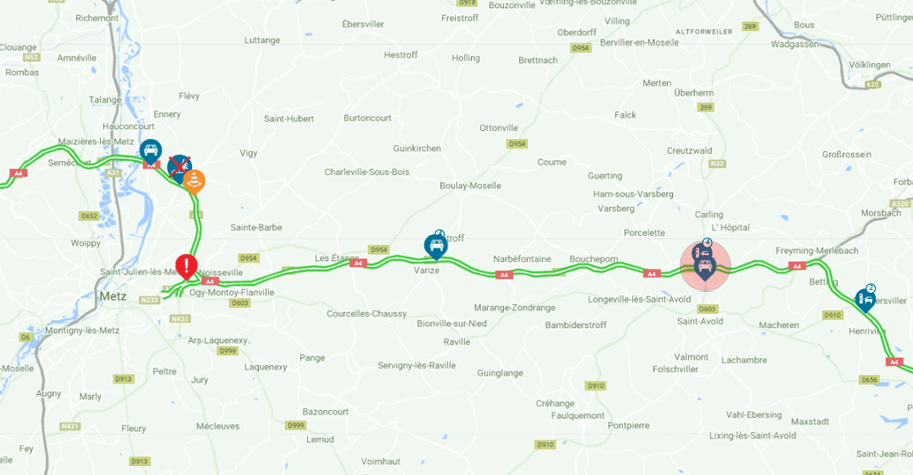Select the Völklingen town label
913x475 pixels.
869,65
